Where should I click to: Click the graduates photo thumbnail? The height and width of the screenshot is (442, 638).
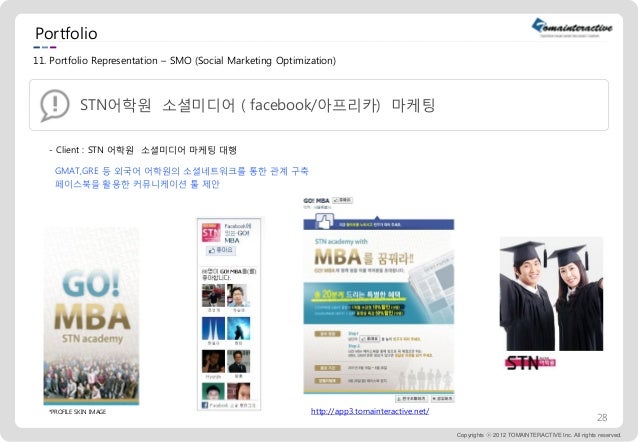tap(551, 294)
